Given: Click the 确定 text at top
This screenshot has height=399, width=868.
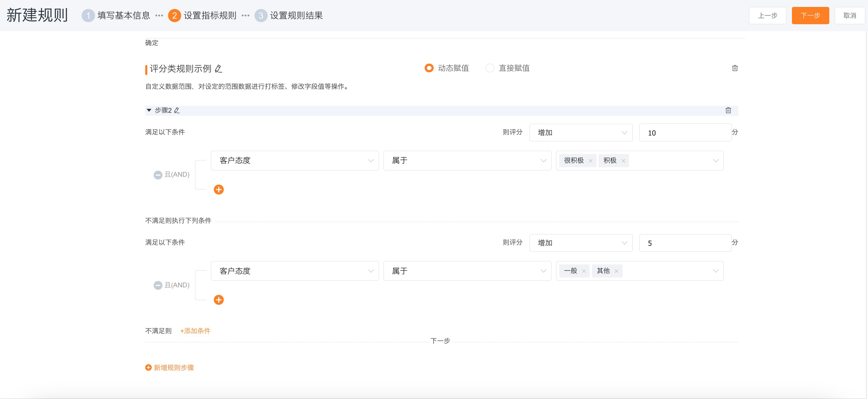Looking at the screenshot, I should 151,43.
